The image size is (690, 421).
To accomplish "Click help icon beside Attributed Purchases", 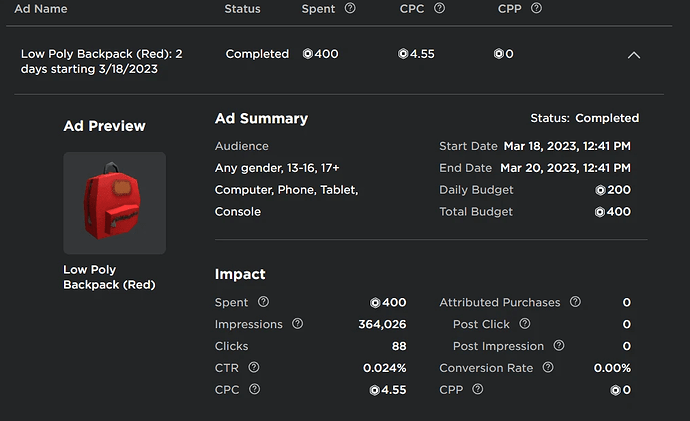I will (x=575, y=302).
